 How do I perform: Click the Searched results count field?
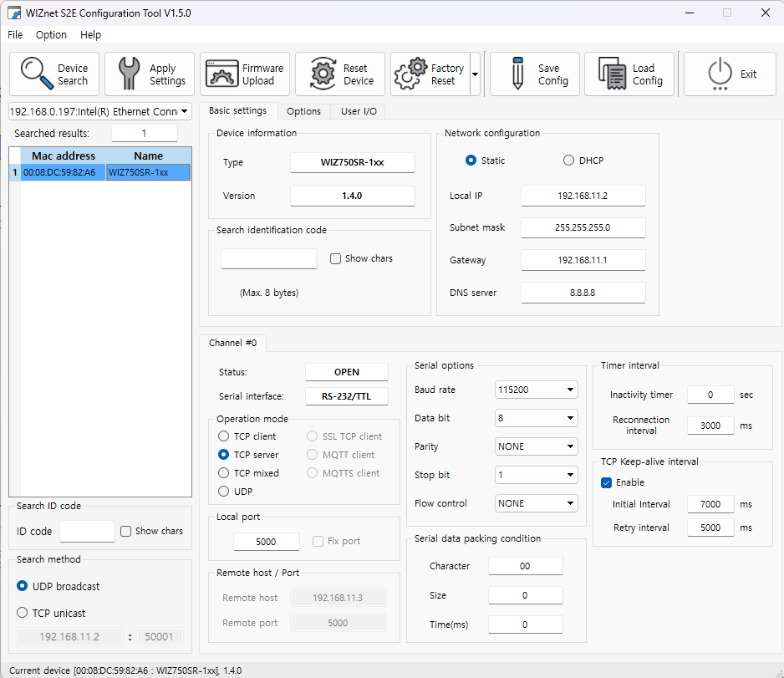pyautogui.click(x=144, y=134)
